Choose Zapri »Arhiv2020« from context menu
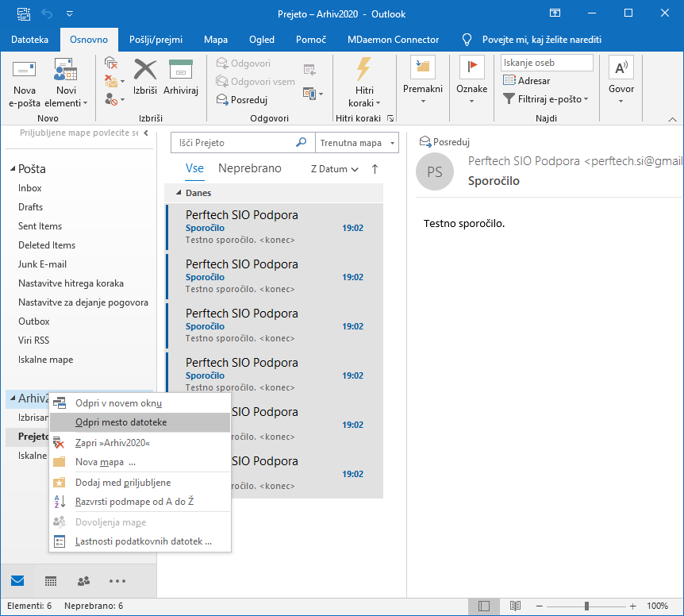684x616 pixels. (x=140, y=443)
